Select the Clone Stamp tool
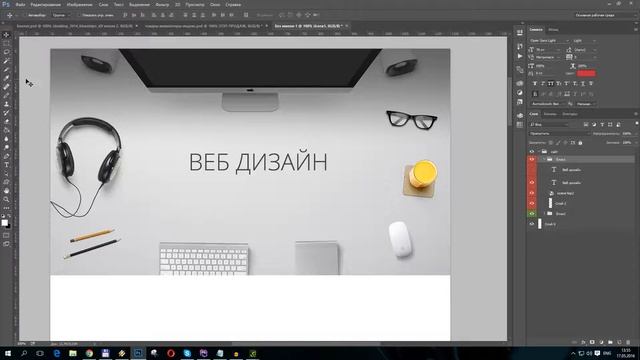640x360 pixels. (6, 104)
